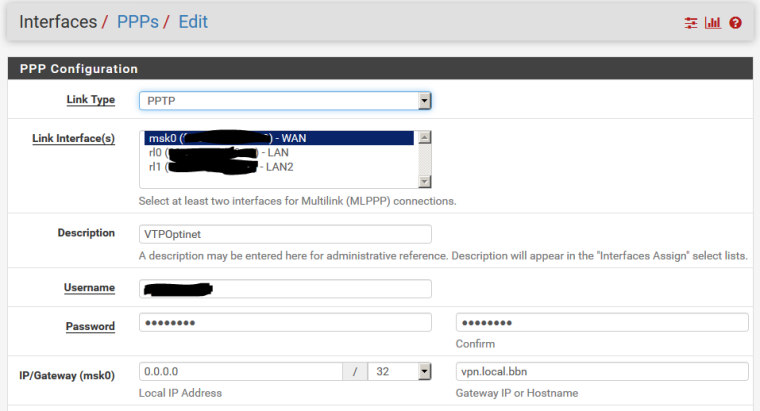Image resolution: width=760 pixels, height=411 pixels.
Task: Click the Interfaces breadcrumb text
Action: [x=58, y=22]
